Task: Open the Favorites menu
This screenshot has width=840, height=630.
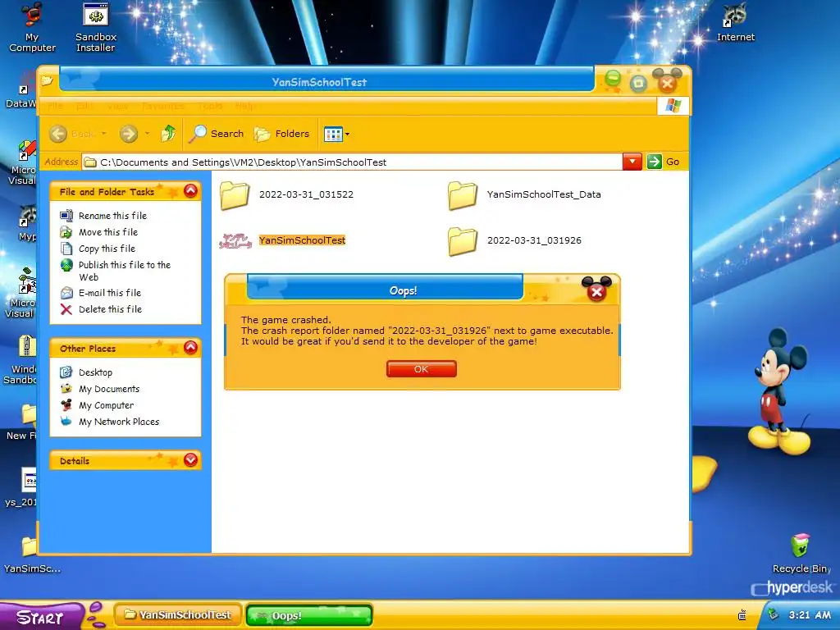Action: pos(163,106)
